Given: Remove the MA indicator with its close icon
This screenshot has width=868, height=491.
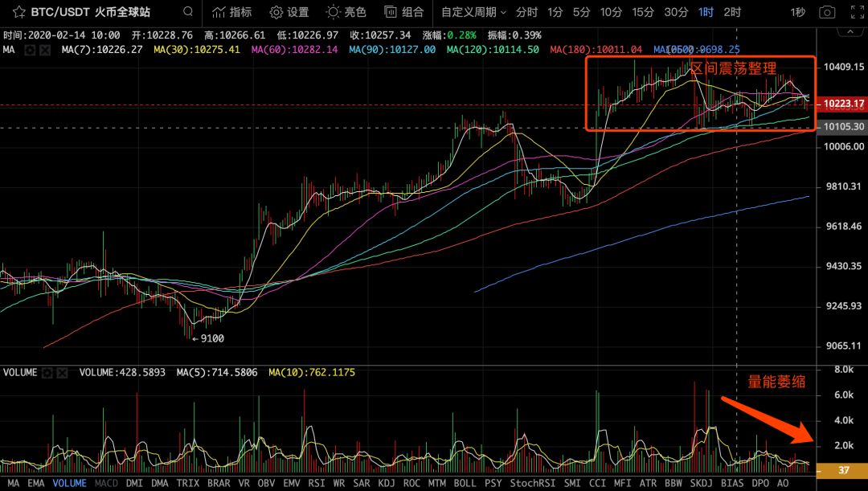Looking at the screenshot, I should (x=45, y=50).
